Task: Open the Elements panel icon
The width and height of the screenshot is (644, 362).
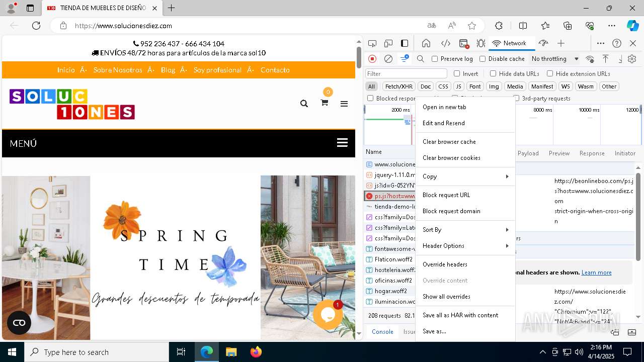Action: (445, 43)
